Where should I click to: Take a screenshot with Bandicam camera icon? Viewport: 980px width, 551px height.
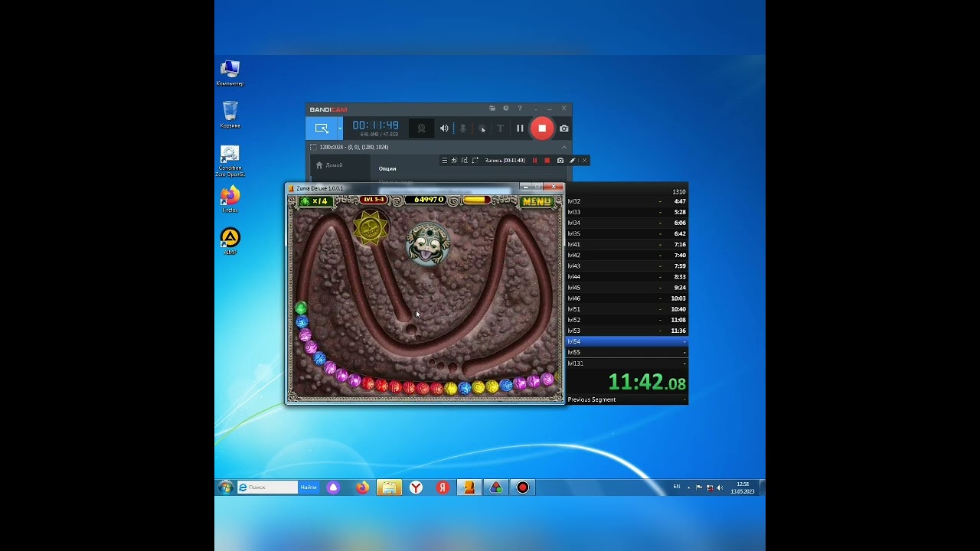click(x=564, y=129)
